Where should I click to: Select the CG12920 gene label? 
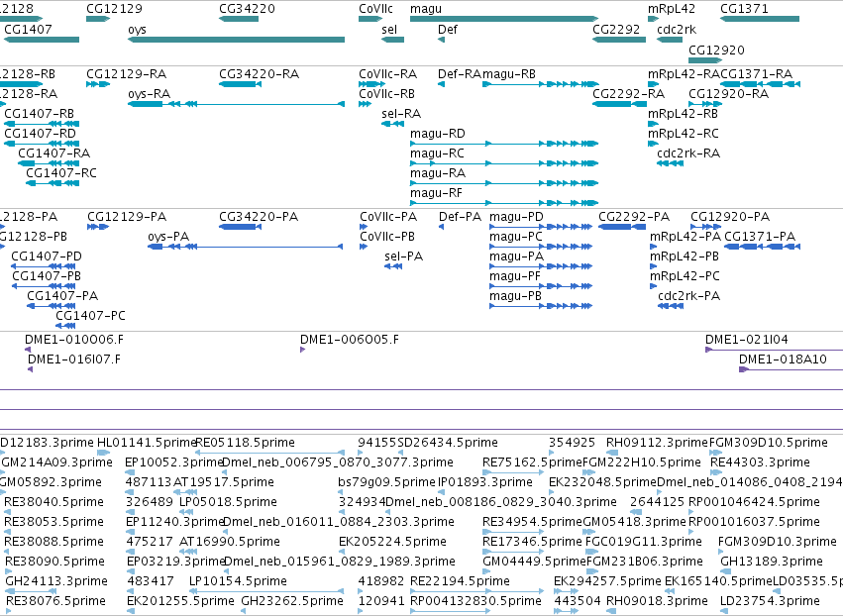click(x=716, y=50)
